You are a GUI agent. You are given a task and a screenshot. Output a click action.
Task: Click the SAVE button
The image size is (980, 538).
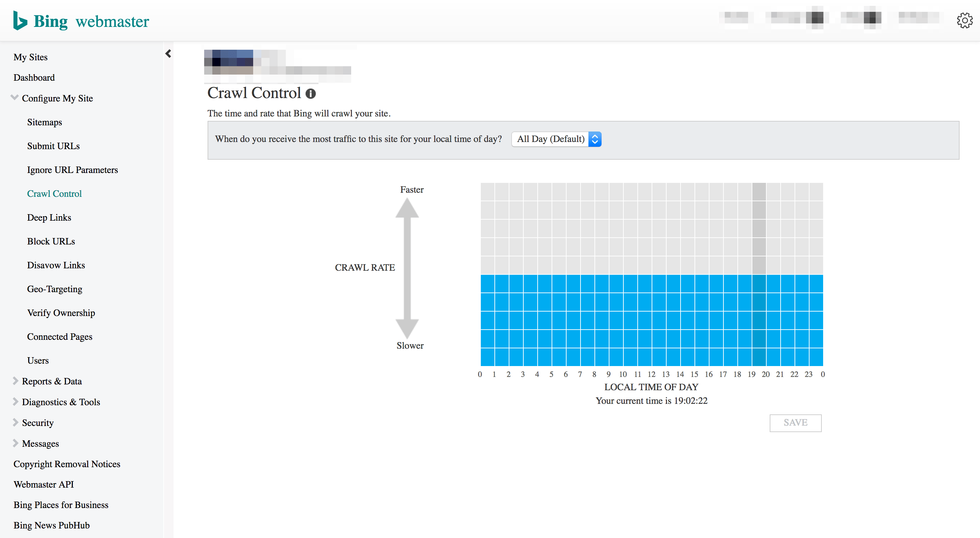pyautogui.click(x=796, y=423)
